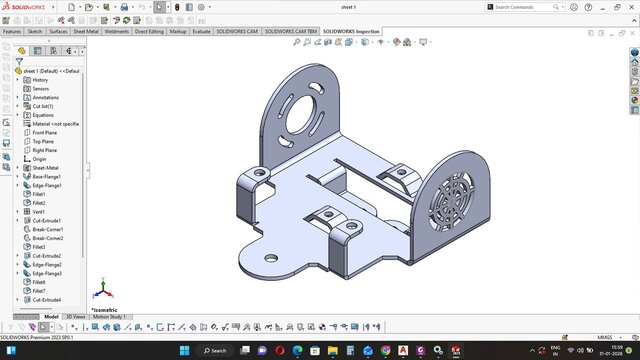Click the Rebuild traffic light icon
Screen dimensions: 640x360
177,7
